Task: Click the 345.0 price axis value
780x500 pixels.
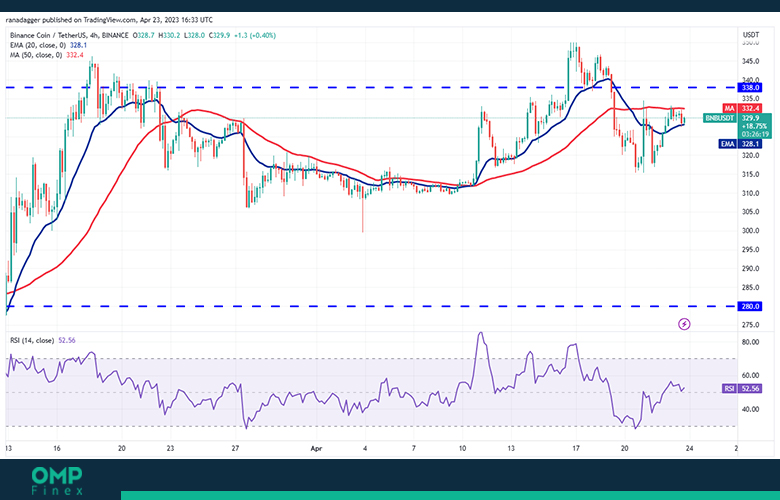Action: [751, 61]
